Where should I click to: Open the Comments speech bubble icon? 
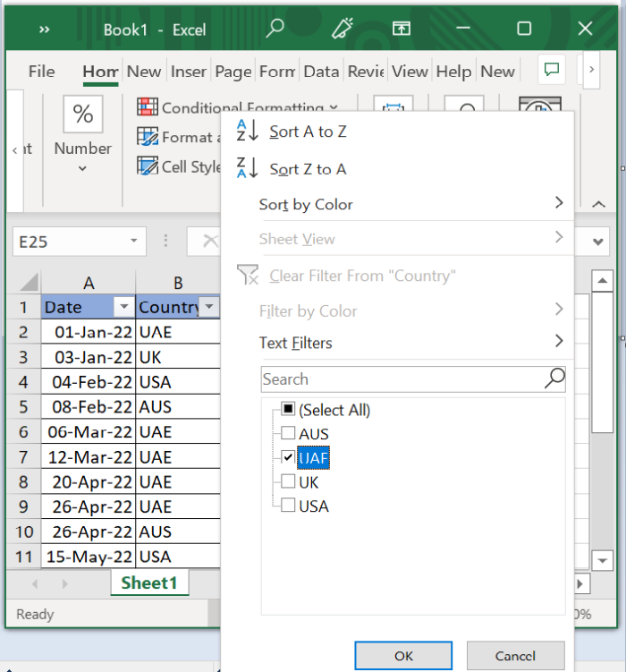[552, 71]
